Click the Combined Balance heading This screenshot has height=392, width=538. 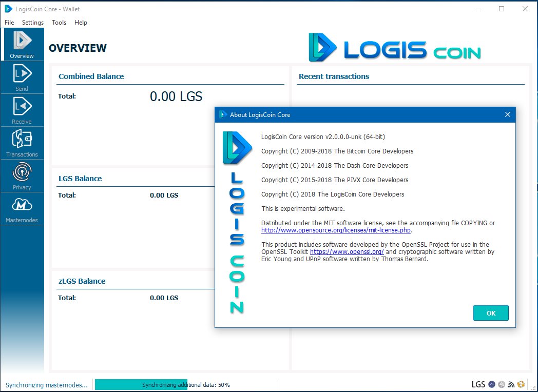click(x=91, y=76)
